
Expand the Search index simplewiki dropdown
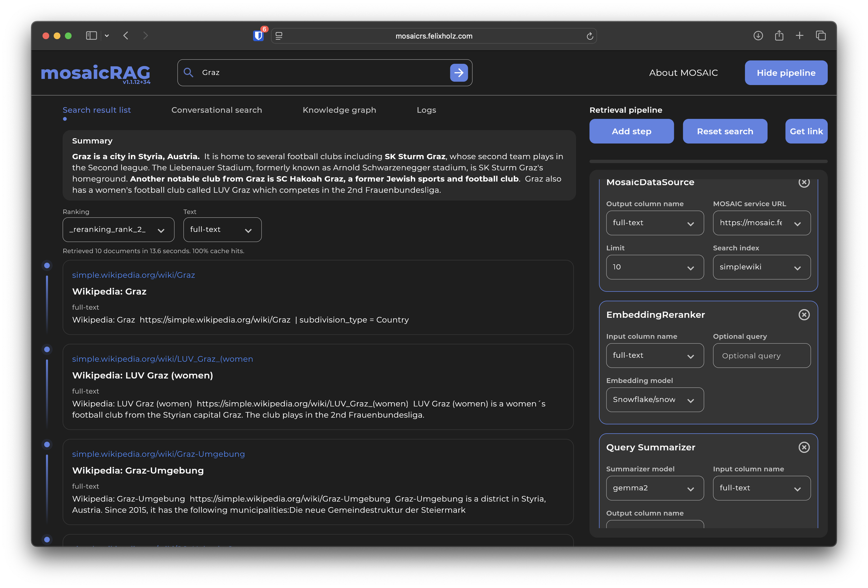click(761, 267)
